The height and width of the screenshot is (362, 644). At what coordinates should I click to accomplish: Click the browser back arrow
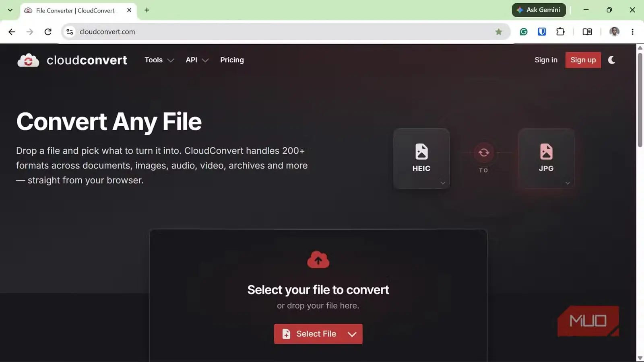click(x=12, y=32)
